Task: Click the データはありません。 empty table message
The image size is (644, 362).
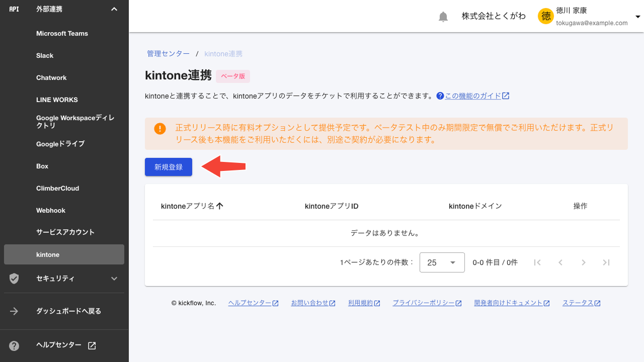Action: click(385, 233)
